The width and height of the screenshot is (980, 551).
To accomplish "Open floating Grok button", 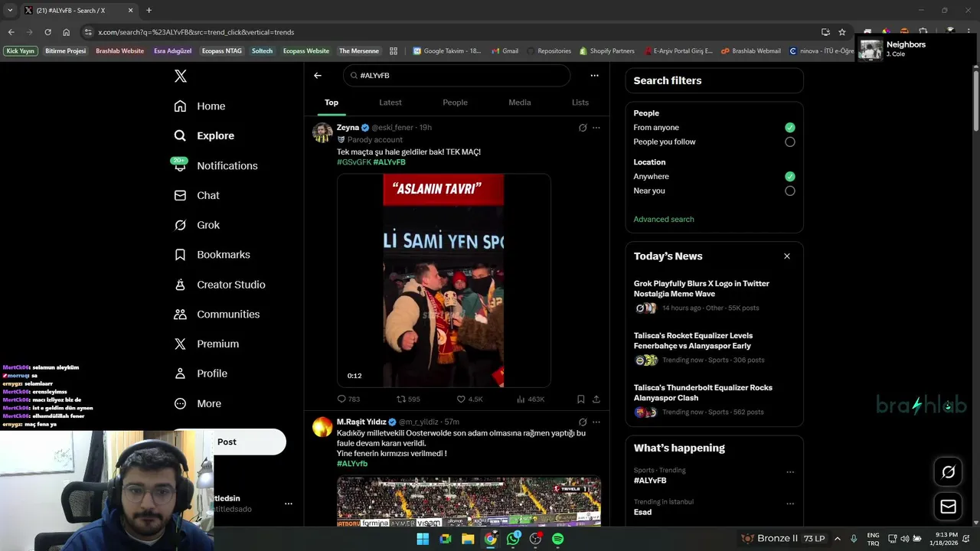I will click(948, 472).
